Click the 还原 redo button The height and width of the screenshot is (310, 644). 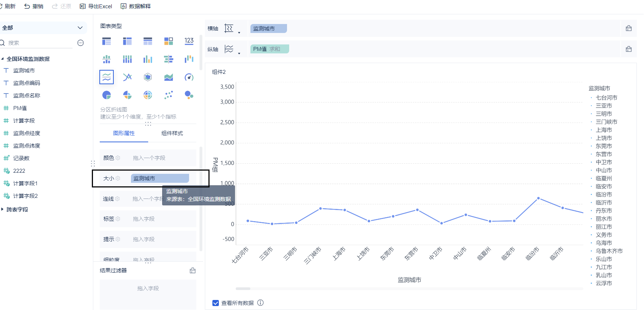pyautogui.click(x=62, y=6)
